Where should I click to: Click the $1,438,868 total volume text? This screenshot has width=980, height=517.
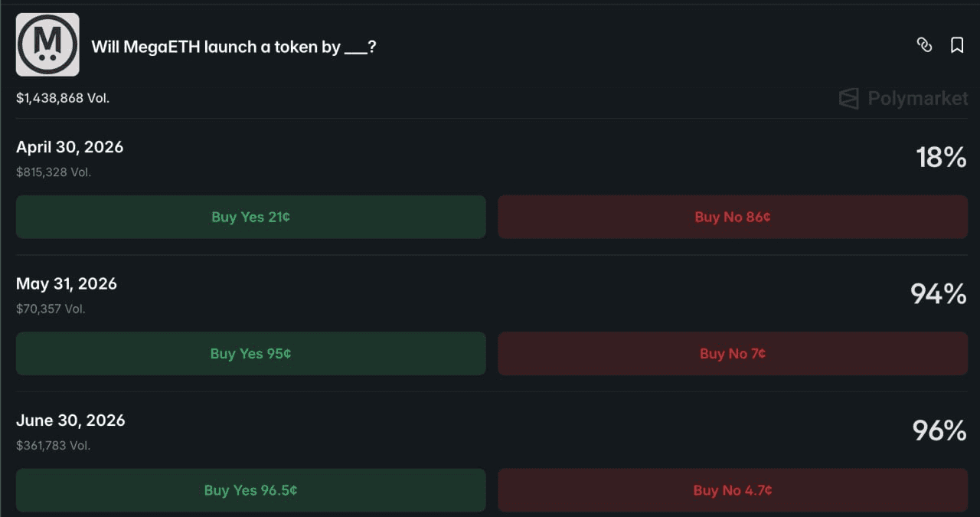(63, 98)
